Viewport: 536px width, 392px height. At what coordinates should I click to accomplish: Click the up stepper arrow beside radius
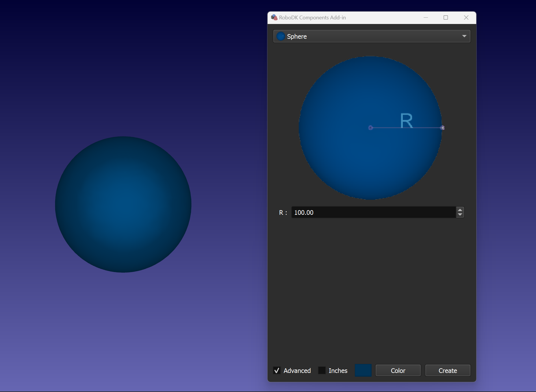pos(460,210)
